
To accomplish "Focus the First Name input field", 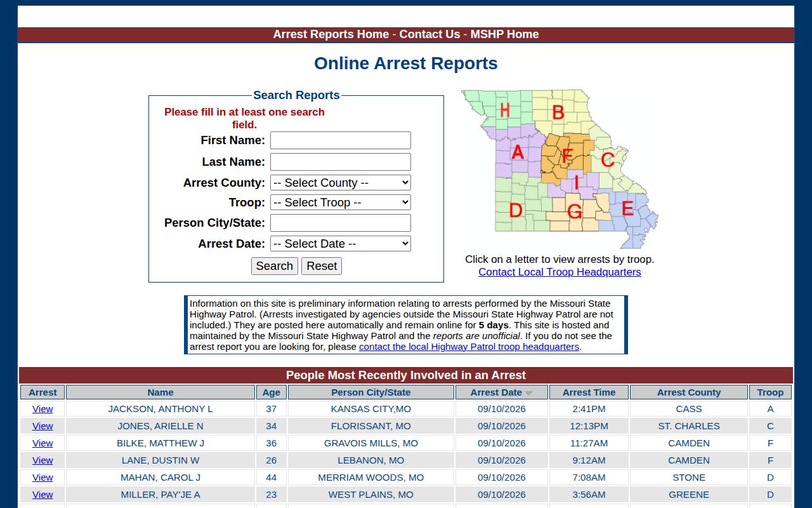I will 341,140.
